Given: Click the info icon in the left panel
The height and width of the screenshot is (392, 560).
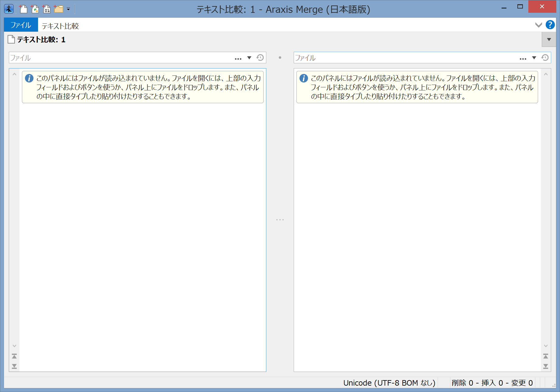Looking at the screenshot, I should (x=29, y=78).
